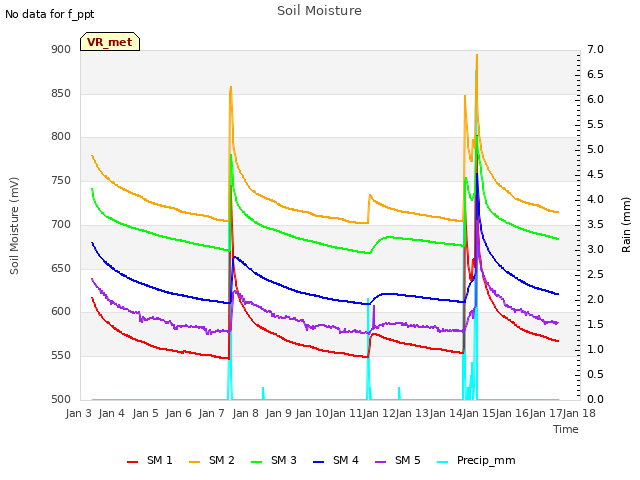Click the VR_met label badge

(110, 42)
